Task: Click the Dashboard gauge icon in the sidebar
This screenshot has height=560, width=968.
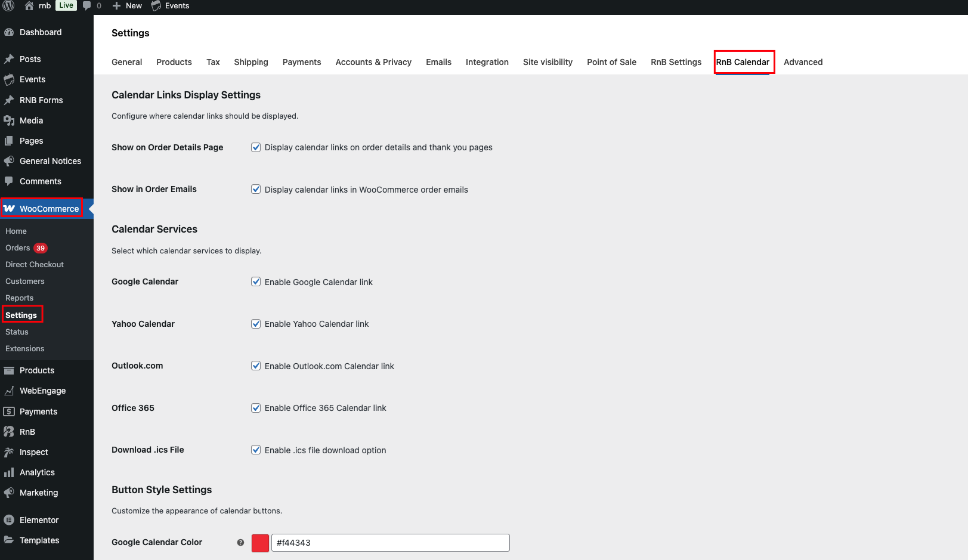Action: 9,32
